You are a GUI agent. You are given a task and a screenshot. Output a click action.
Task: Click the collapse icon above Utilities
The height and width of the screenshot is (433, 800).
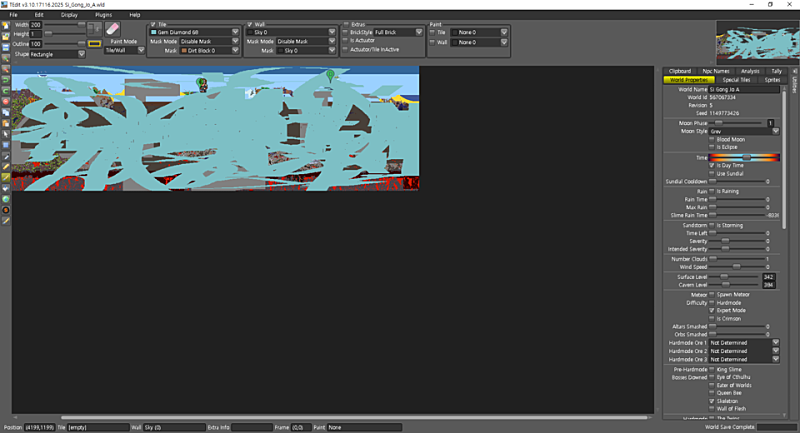[x=794, y=71]
